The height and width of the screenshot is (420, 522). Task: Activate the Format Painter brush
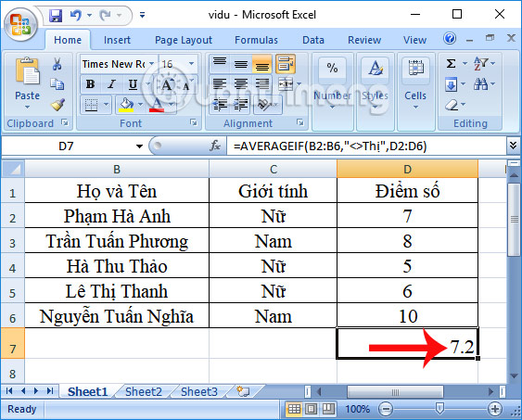tap(57, 105)
